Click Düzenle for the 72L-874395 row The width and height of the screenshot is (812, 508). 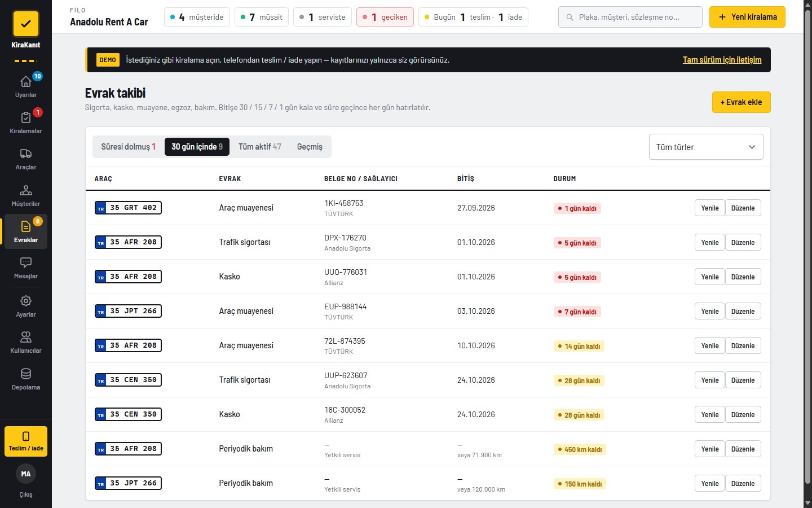[x=743, y=345]
